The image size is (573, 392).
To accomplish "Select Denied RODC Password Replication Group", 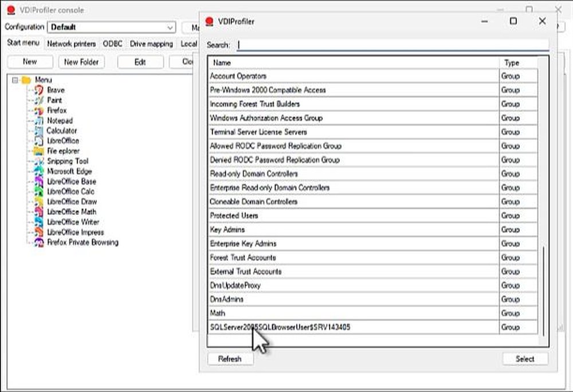I will (x=373, y=160).
